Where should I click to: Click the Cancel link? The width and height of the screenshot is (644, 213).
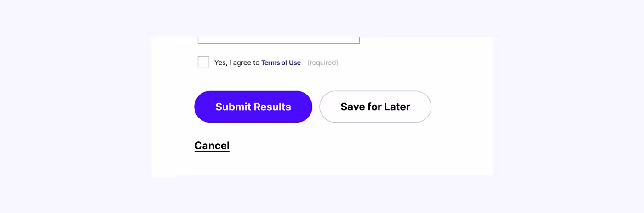(212, 146)
